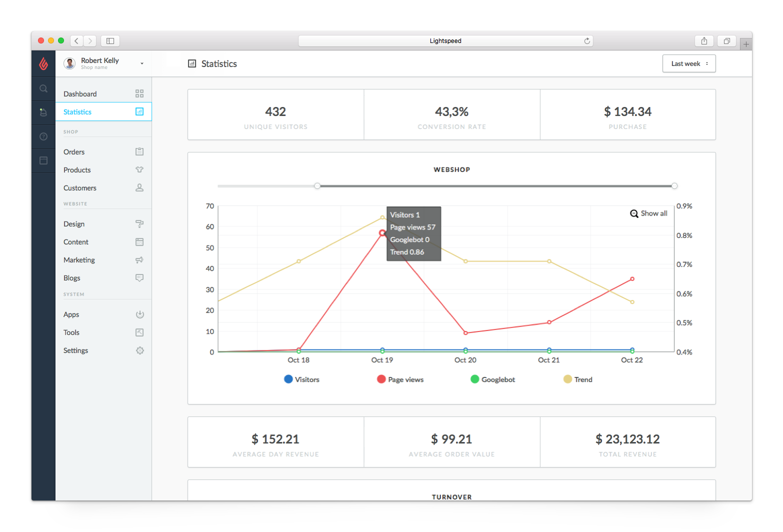Click the Apps power icon
The height and width of the screenshot is (532, 783).
139,314
